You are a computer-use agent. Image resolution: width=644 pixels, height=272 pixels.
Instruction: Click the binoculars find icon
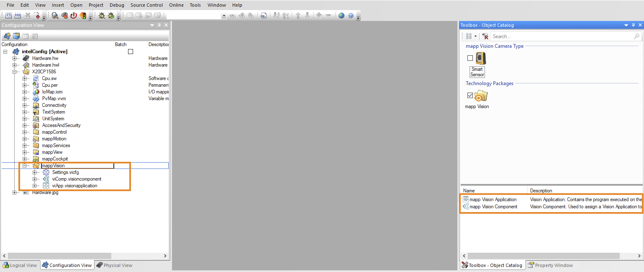[233, 16]
